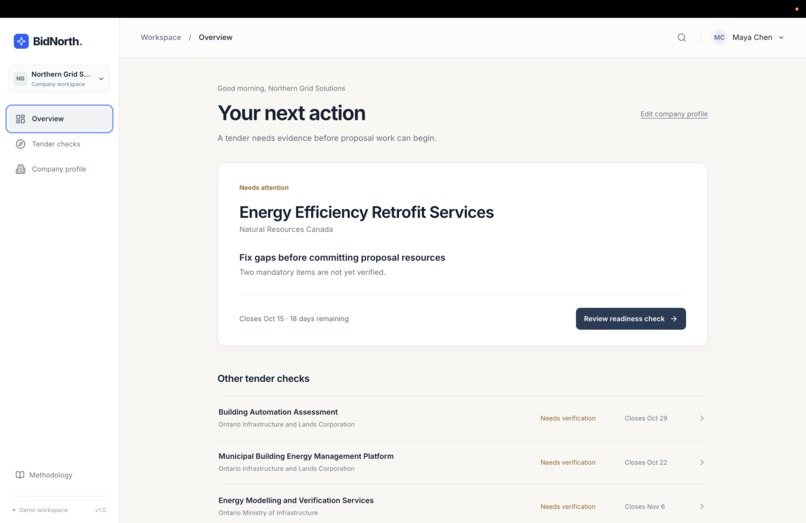Click Closes Oct 15 · 18 days remaining
Image resolution: width=806 pixels, height=523 pixels.
pos(294,319)
